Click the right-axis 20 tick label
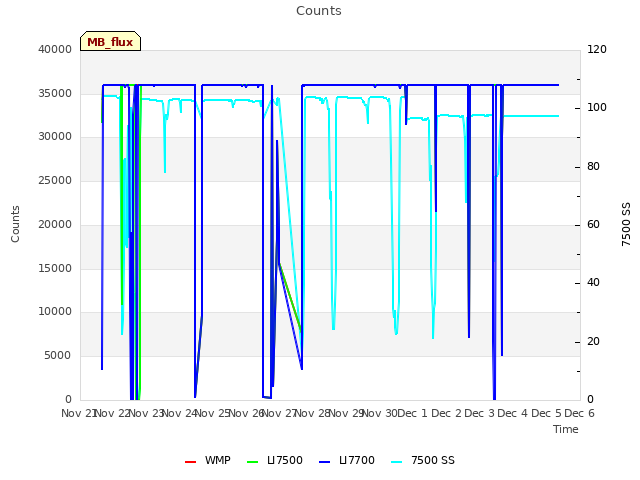Image resolution: width=640 pixels, height=480 pixels. 593,341
